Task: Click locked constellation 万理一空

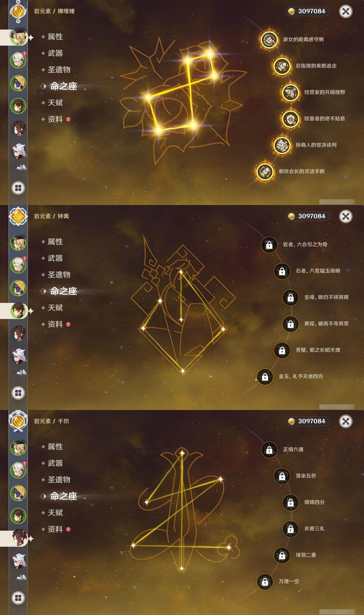Action: (265, 581)
